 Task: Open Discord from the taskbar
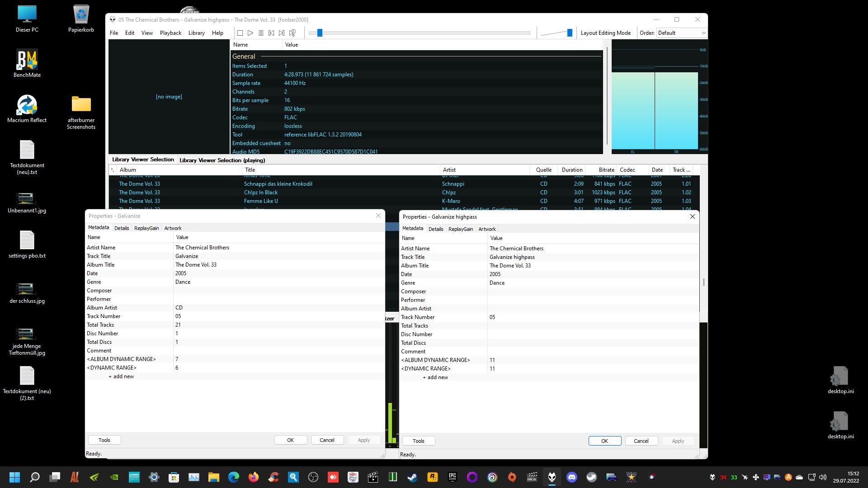(572, 477)
